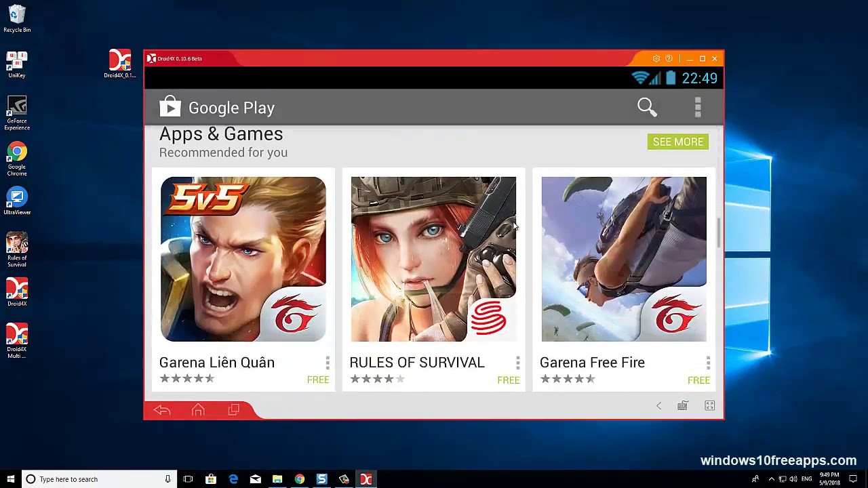Open Droid4X Multi desktop shortcut
The width and height of the screenshot is (868, 488).
(17, 341)
